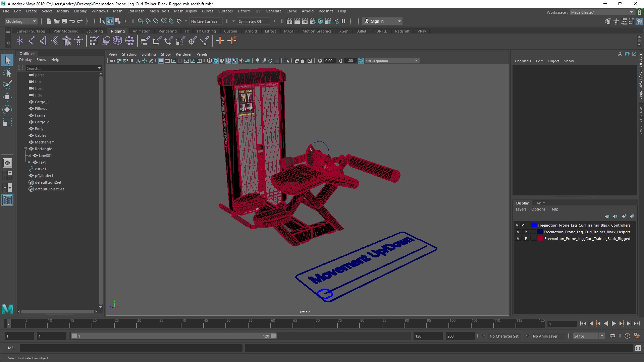Open Animation Preferences running-man icon
The height and width of the screenshot is (362, 644).
(x=637, y=336)
